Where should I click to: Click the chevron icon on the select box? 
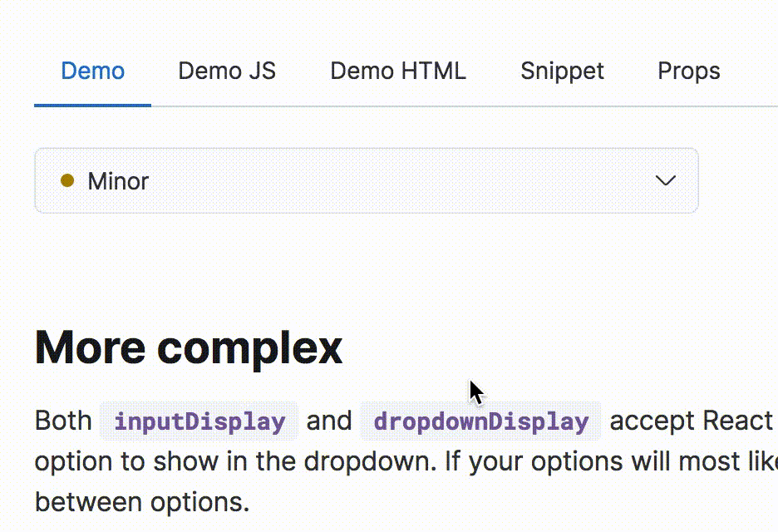click(x=665, y=181)
